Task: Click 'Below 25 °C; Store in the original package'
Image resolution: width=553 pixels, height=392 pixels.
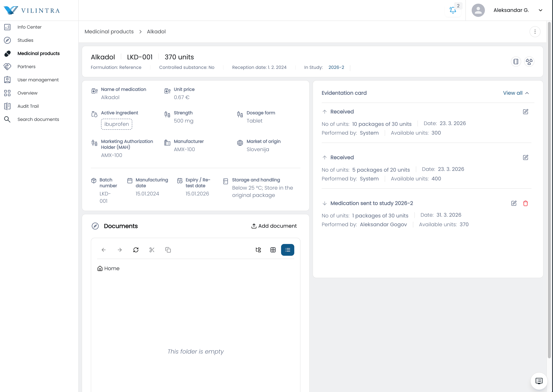Action: click(263, 191)
